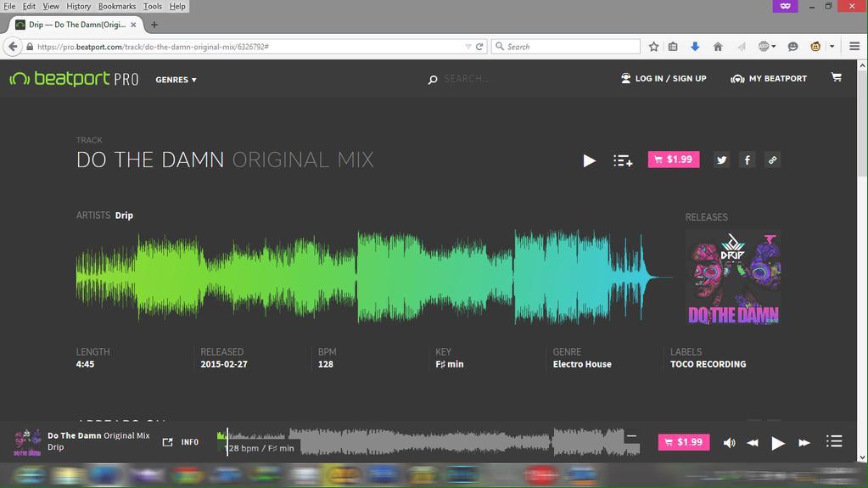The image size is (868, 488).
Task: Click the Beatport search magnifier icon
Action: point(433,80)
